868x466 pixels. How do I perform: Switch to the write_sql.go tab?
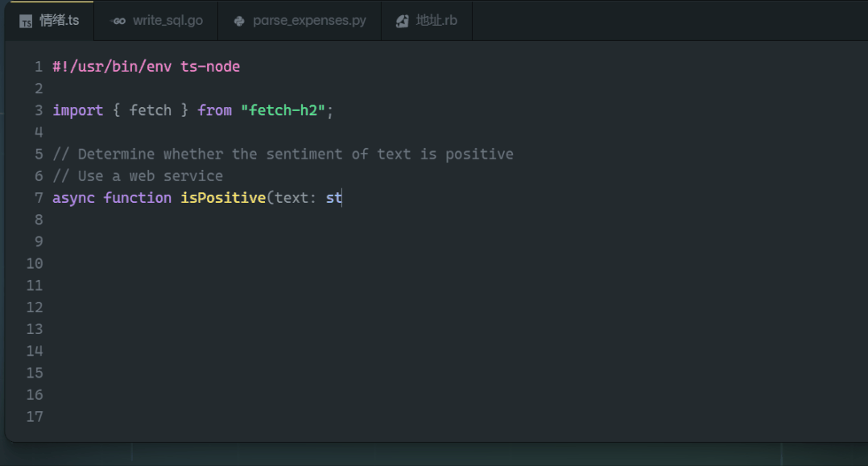coord(157,21)
